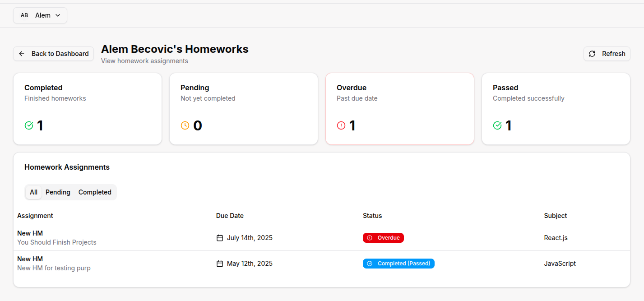Open the Alem user dropdown chevron
The image size is (644, 301).
click(58, 15)
